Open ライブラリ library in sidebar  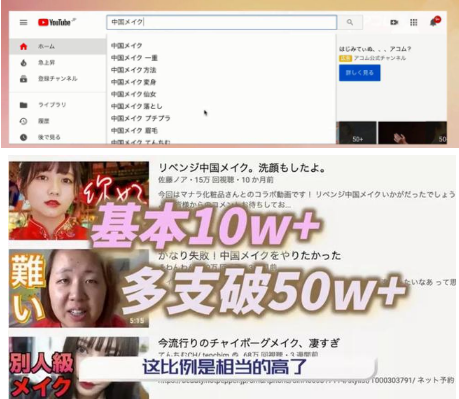click(57, 105)
